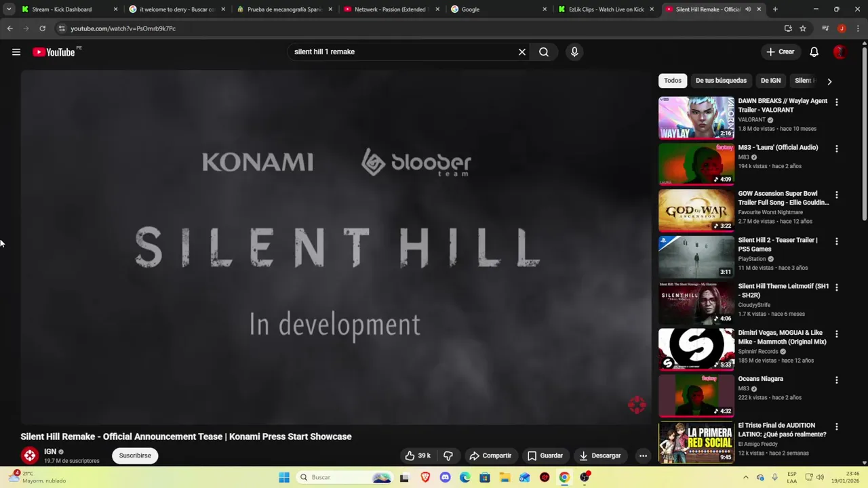Open more actions ellipsis under video

coord(643,455)
